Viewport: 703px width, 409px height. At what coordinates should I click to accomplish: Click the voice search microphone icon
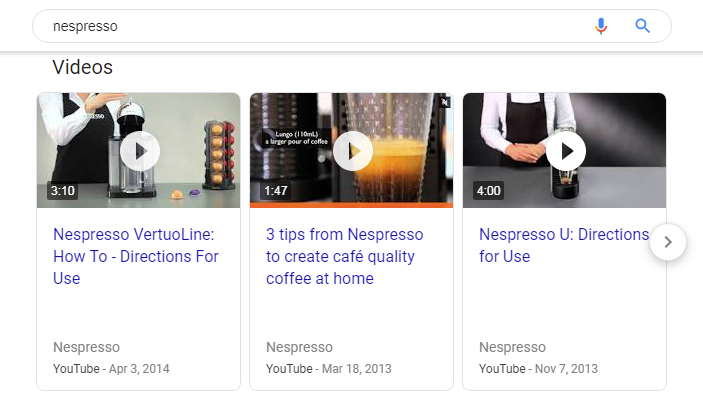pos(601,26)
